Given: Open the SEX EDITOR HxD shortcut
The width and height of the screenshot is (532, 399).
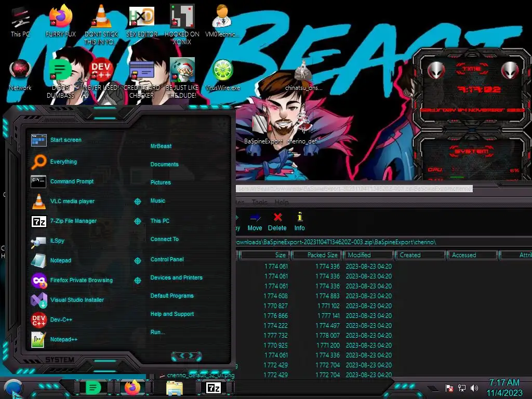Looking at the screenshot, I should (142, 22).
